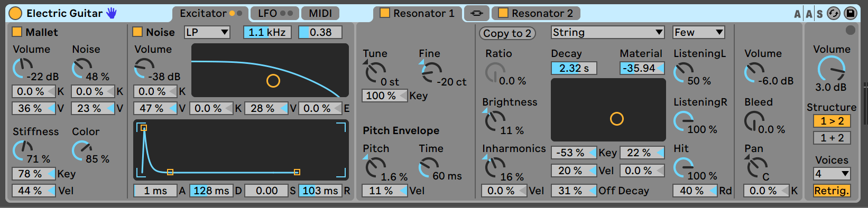The width and height of the screenshot is (868, 208).
Task: Click the Pitch Envelope Time knob
Action: point(428,168)
